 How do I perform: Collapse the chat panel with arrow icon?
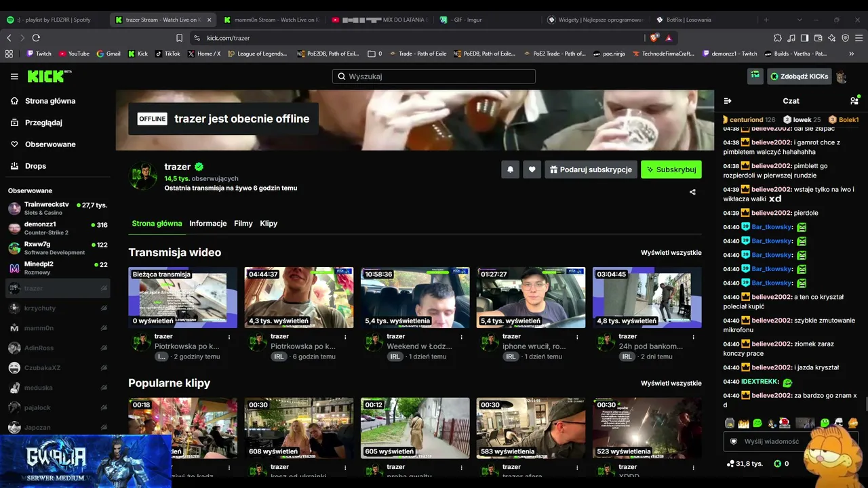click(x=728, y=100)
